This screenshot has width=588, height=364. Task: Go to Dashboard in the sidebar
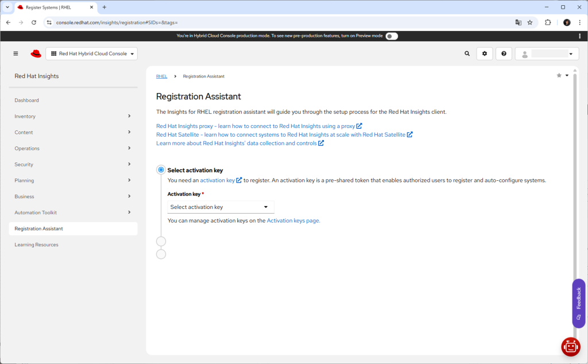[x=27, y=100]
